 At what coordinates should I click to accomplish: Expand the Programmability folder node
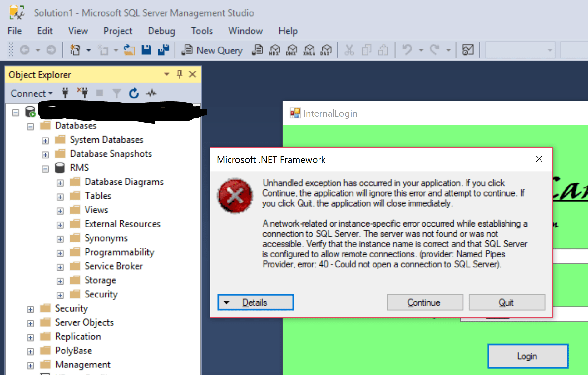tap(60, 253)
